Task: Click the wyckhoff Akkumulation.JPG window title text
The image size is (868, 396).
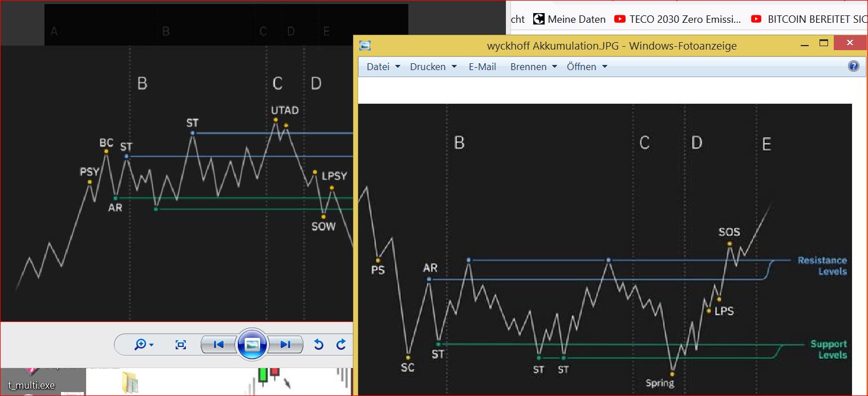Action: pyautogui.click(x=611, y=46)
